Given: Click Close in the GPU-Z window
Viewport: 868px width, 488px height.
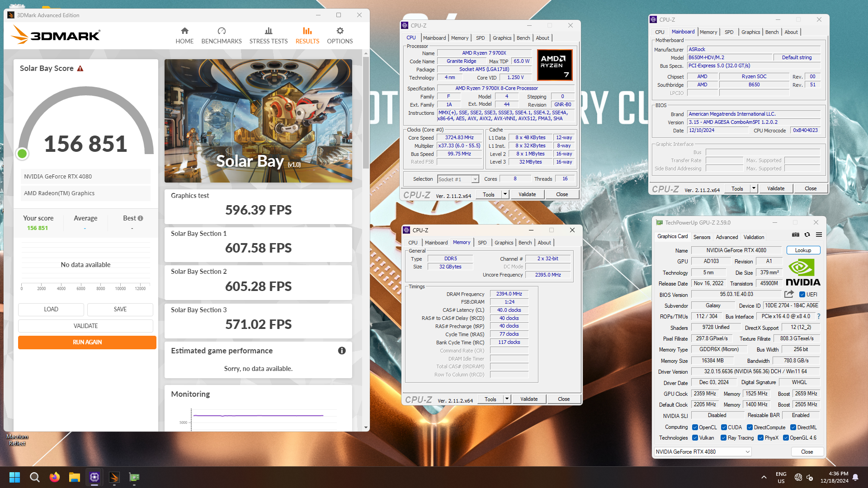Looking at the screenshot, I should point(807,452).
